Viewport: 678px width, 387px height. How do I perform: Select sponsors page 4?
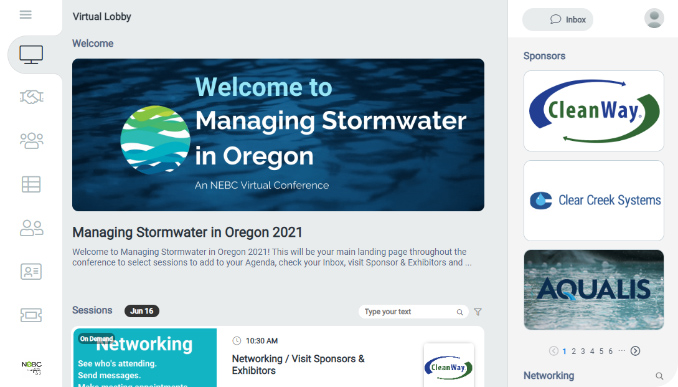click(x=592, y=351)
